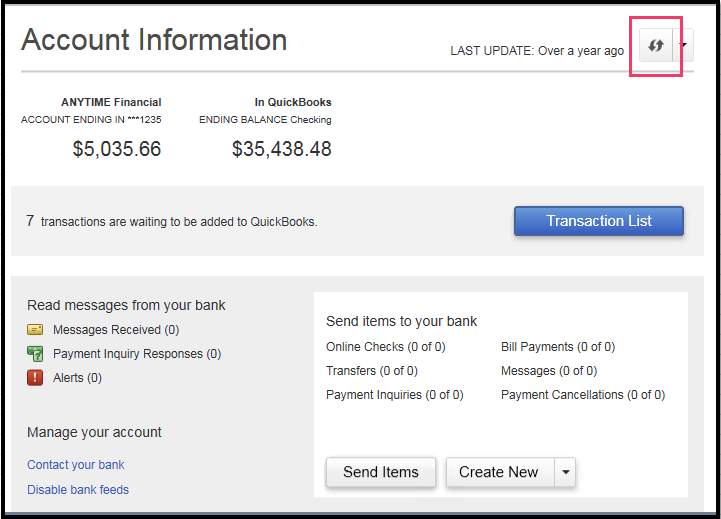Image resolution: width=721 pixels, height=519 pixels.
Task: Click the Disable bank feeds link
Action: click(78, 490)
